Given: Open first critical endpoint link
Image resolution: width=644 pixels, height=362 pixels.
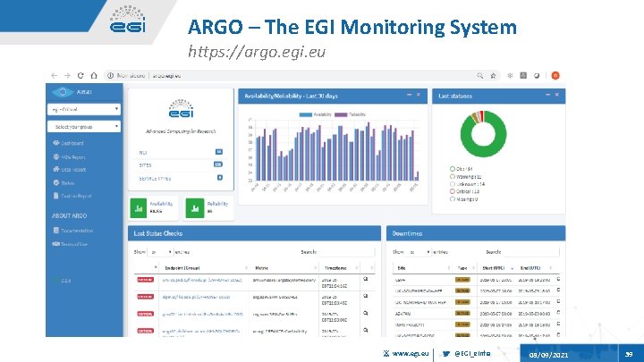Looking at the screenshot, I should [x=201, y=280].
